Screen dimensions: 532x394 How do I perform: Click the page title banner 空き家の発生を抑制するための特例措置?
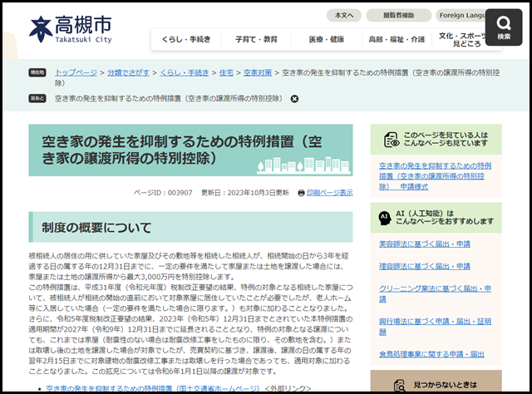click(190, 150)
